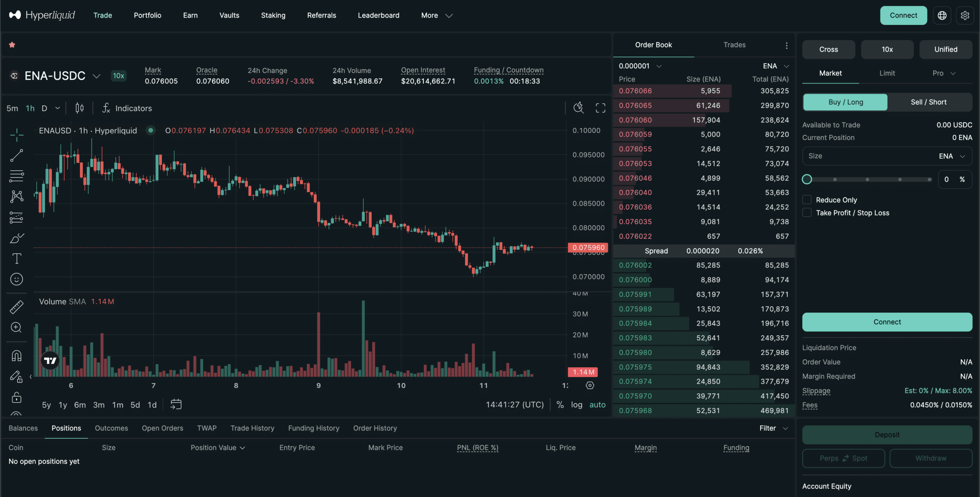The image size is (980, 497).
Task: Click the Hyperliquid logo
Action: [42, 15]
